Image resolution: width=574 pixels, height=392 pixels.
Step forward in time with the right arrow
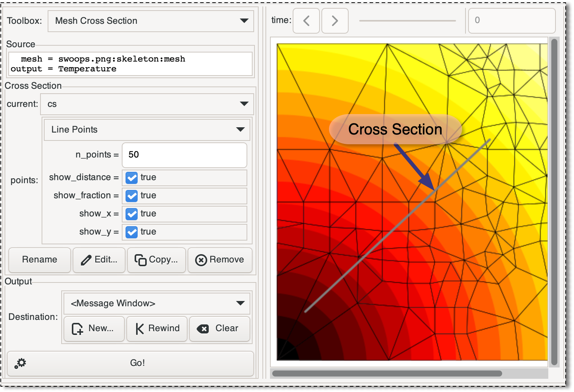[335, 21]
